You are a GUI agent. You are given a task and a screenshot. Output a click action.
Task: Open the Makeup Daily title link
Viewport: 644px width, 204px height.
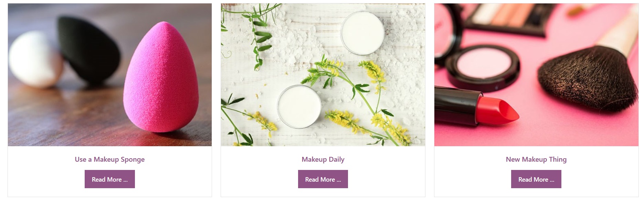point(323,159)
